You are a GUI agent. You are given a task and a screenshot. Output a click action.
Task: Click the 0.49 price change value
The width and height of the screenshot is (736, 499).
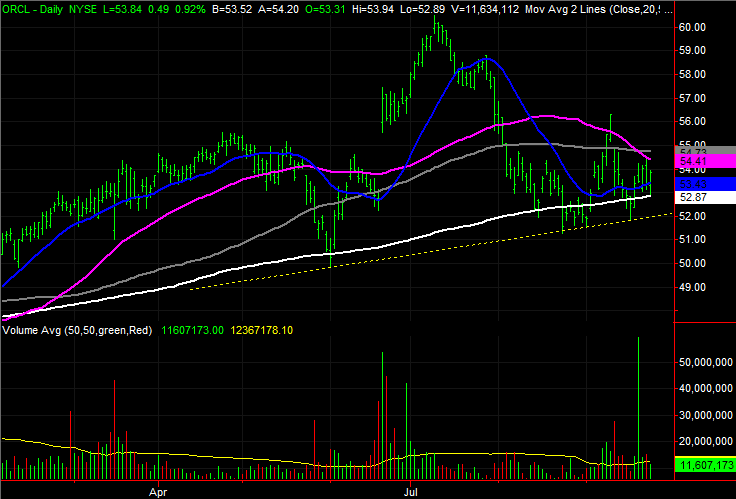point(158,9)
